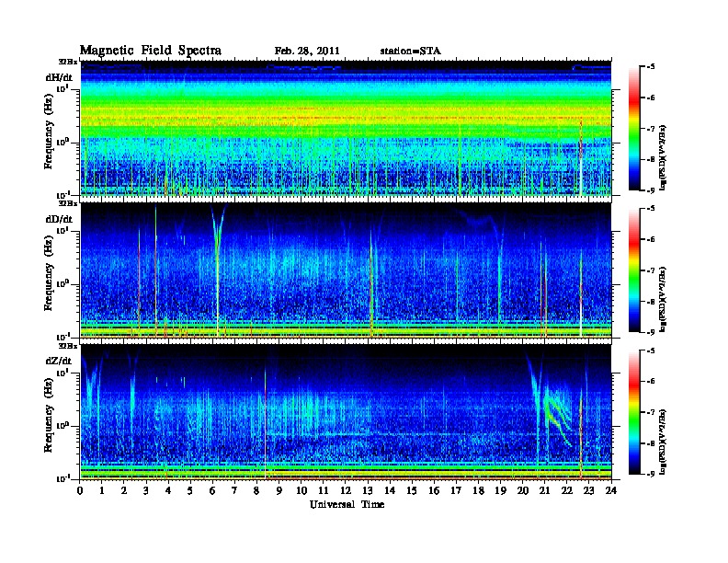Click hour tick label "6" on the time axis
Viewport: 728px width, 563px height.
tap(212, 490)
